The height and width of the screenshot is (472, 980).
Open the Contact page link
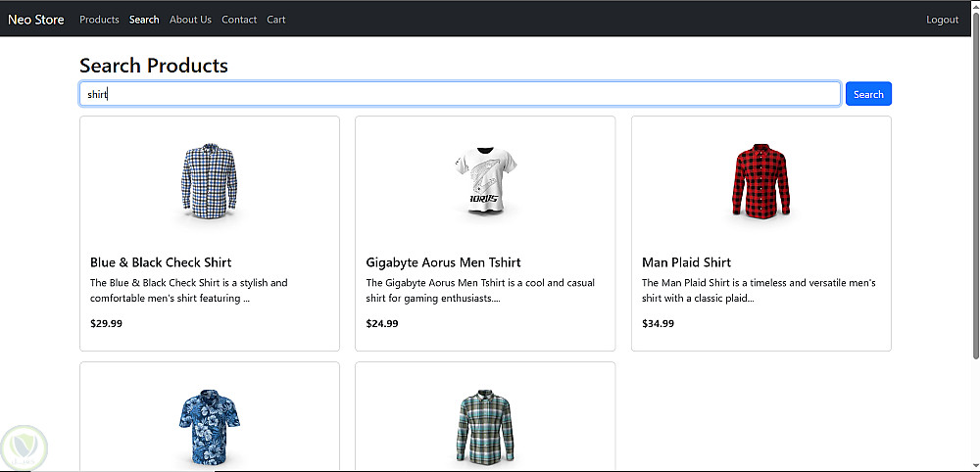239,20
